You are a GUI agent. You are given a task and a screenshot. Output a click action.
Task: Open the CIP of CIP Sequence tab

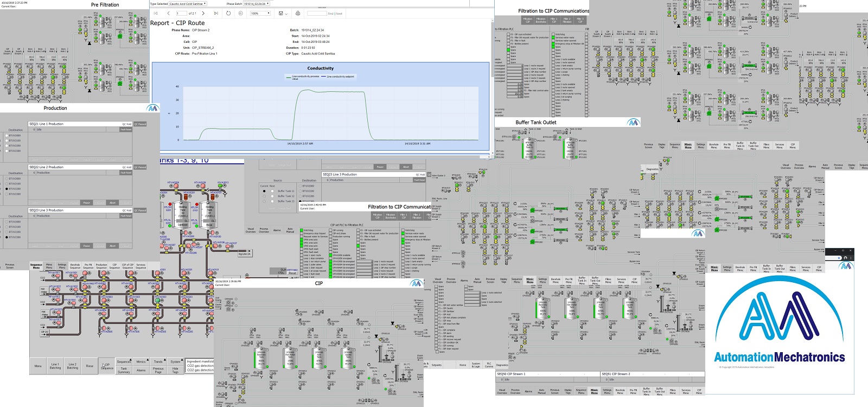coord(127,266)
